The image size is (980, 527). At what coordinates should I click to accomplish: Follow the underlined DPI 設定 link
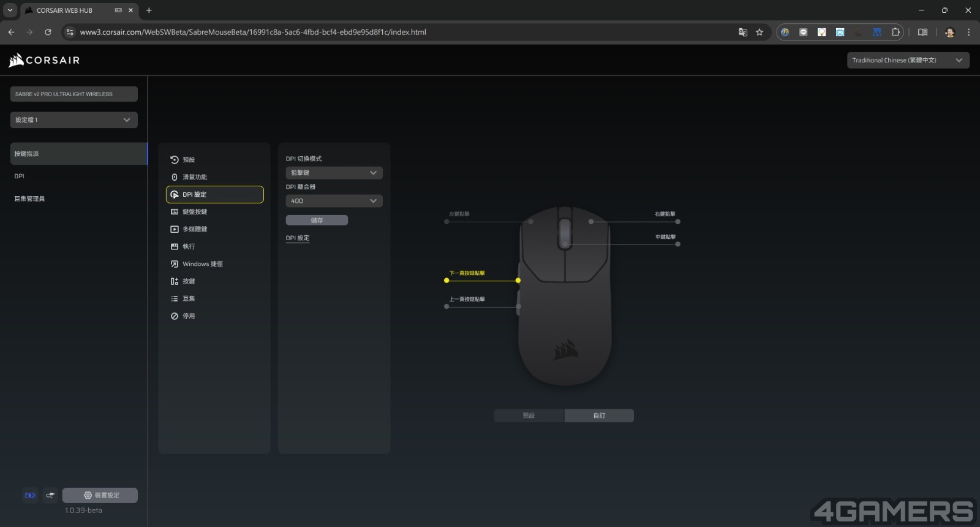[x=298, y=238]
